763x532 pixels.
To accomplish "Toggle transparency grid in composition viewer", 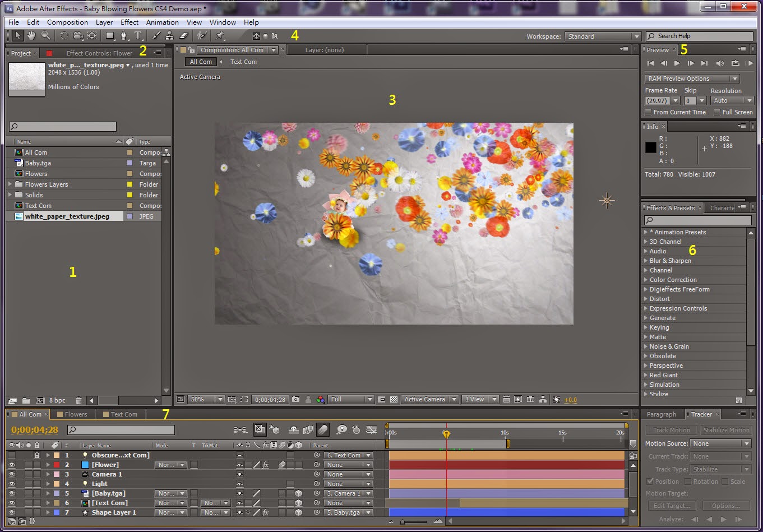I will (x=394, y=399).
